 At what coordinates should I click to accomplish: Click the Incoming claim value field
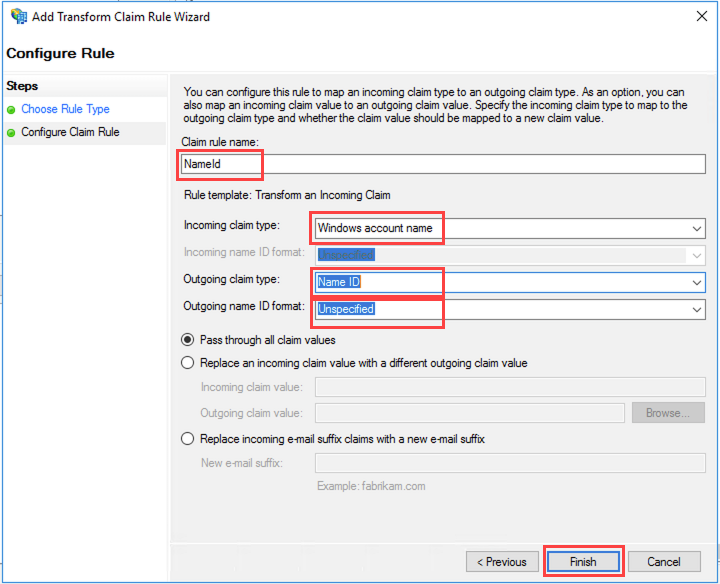510,387
